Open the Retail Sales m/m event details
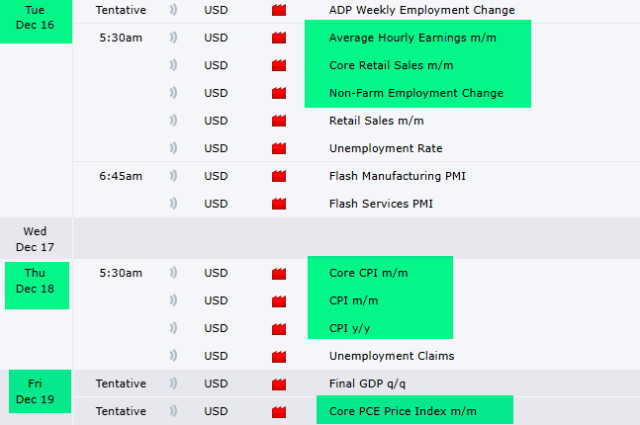 pyautogui.click(x=376, y=122)
